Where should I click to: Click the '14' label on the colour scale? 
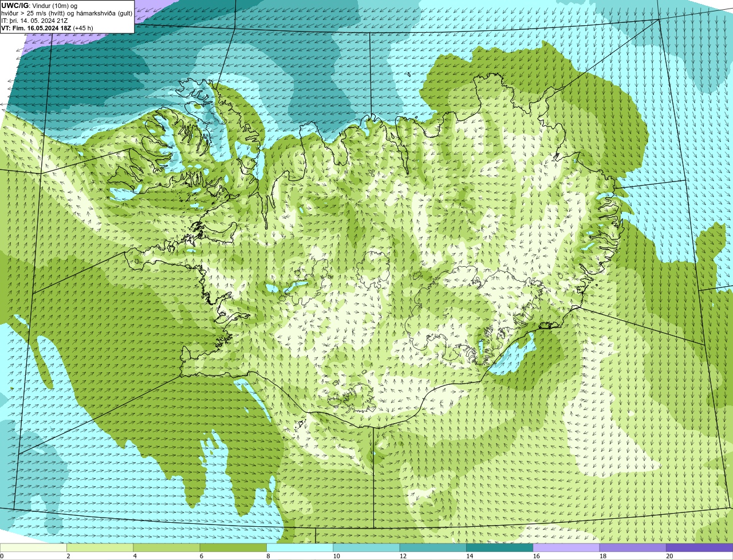pyautogui.click(x=470, y=556)
